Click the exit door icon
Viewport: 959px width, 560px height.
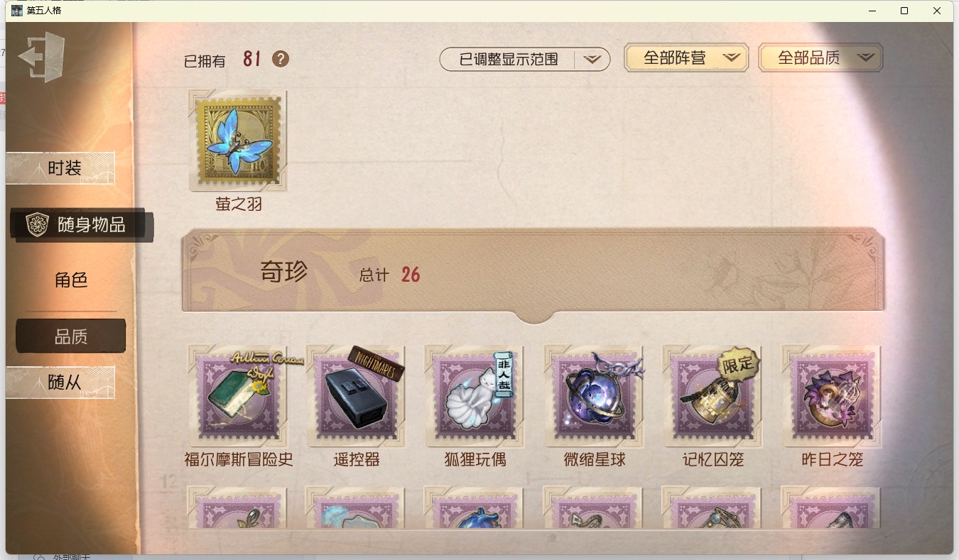tap(42, 57)
